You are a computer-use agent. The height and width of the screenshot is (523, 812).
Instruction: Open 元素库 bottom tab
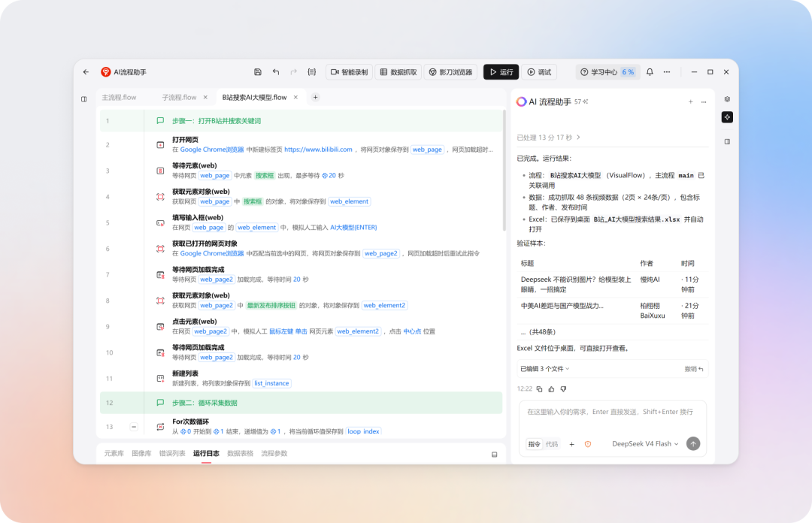click(114, 453)
